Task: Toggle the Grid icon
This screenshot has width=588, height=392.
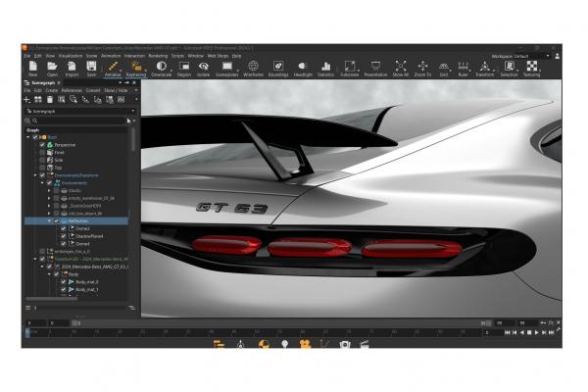Action: (x=444, y=68)
